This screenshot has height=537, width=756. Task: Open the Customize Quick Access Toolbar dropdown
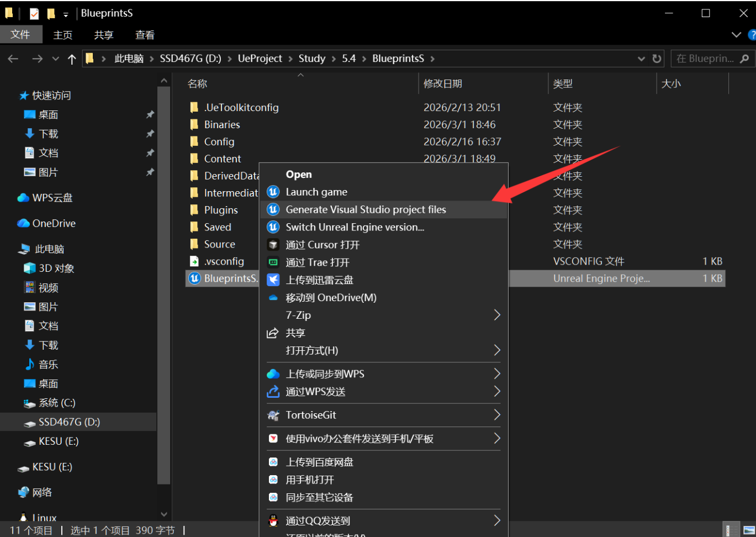tap(66, 14)
